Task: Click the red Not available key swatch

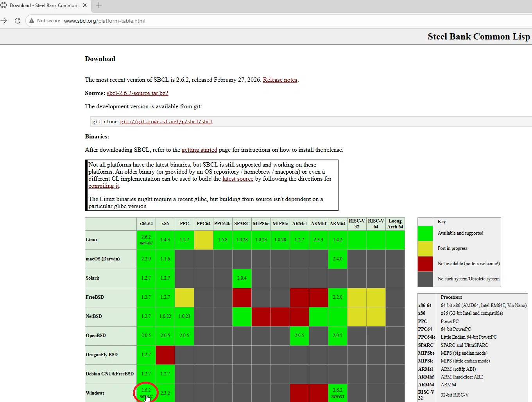Action: [x=425, y=264]
